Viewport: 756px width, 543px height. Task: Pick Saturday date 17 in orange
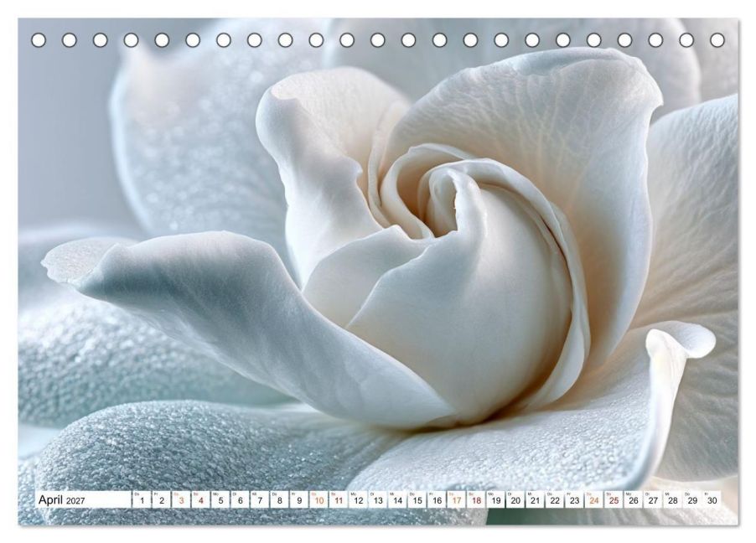(457, 499)
